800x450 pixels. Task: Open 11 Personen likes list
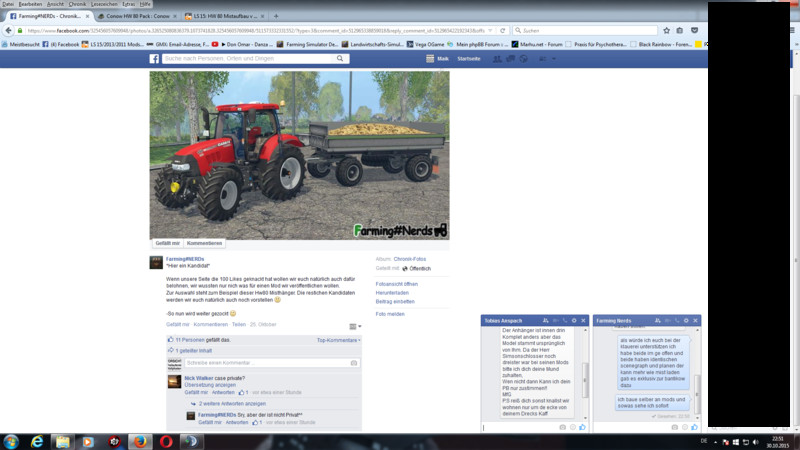tap(190, 340)
